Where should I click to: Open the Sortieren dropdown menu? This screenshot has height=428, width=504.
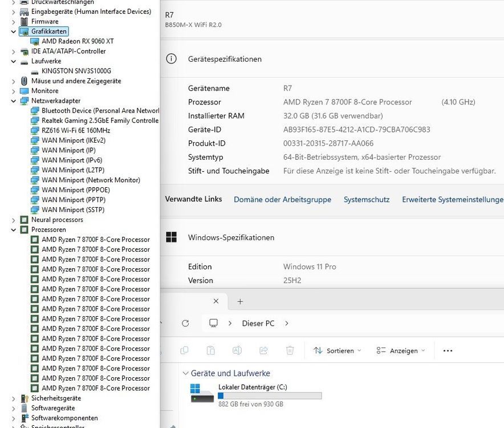338,350
